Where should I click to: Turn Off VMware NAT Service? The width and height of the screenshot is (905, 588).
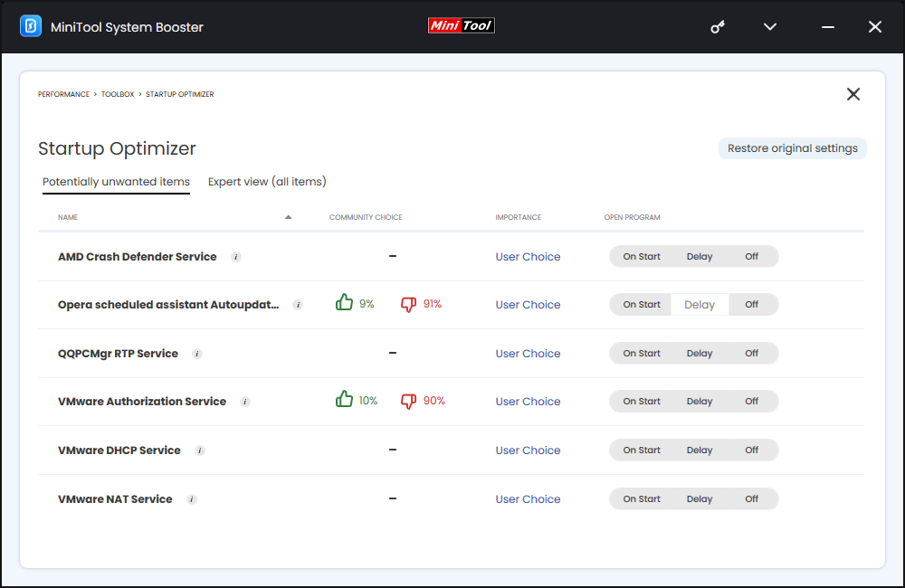[x=751, y=498]
